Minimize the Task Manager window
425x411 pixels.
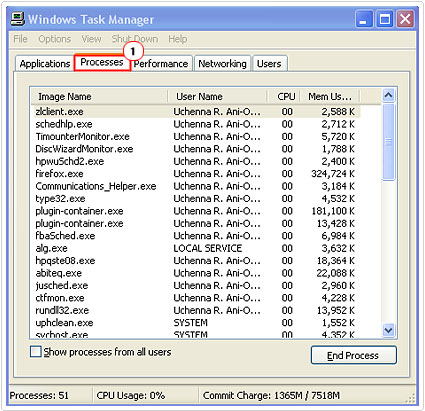[x=364, y=19]
